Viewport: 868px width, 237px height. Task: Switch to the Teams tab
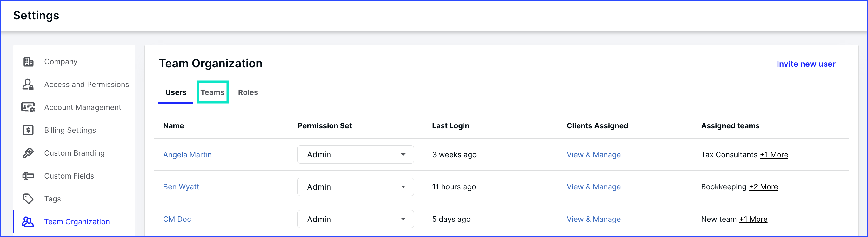(212, 92)
